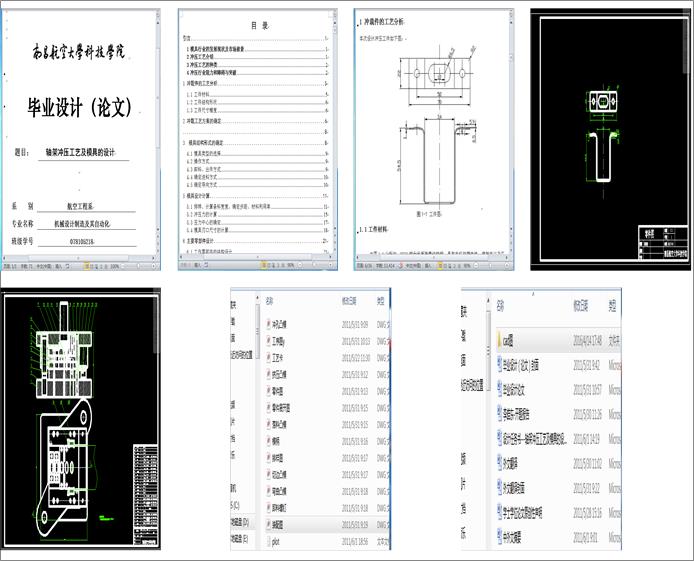
Task: Sort DWG file list by 修改日期 column
Action: coord(349,301)
